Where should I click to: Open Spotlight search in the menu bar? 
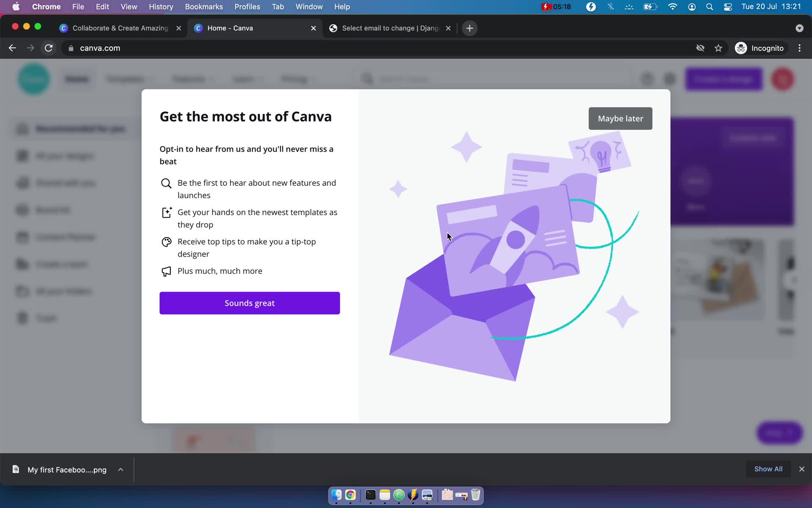point(710,7)
